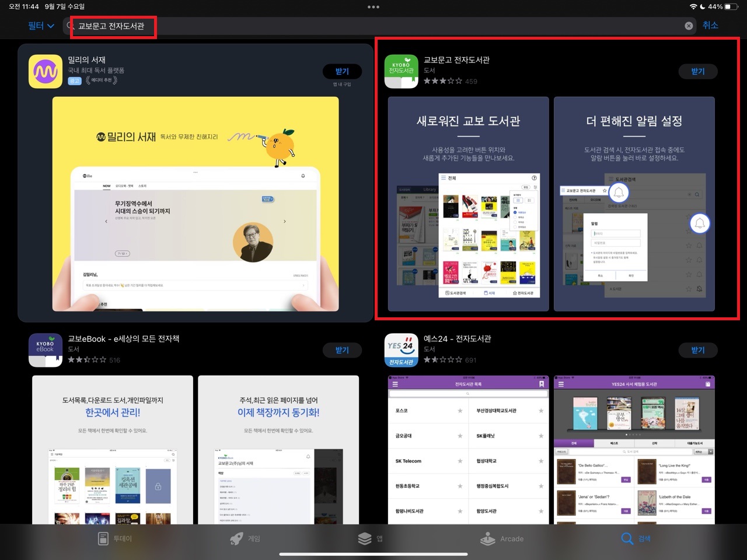The width and height of the screenshot is (747, 560).
Task: Click the 에디터 추천 badge
Action: 102,80
